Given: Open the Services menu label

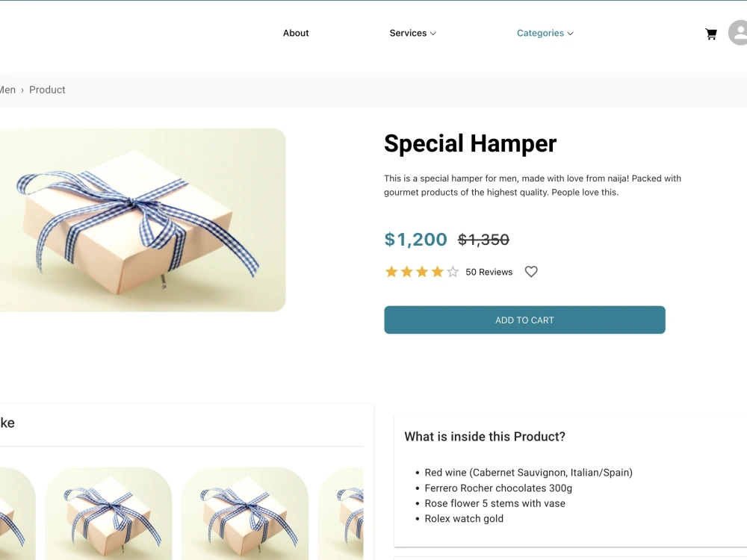Looking at the screenshot, I should [x=408, y=33].
